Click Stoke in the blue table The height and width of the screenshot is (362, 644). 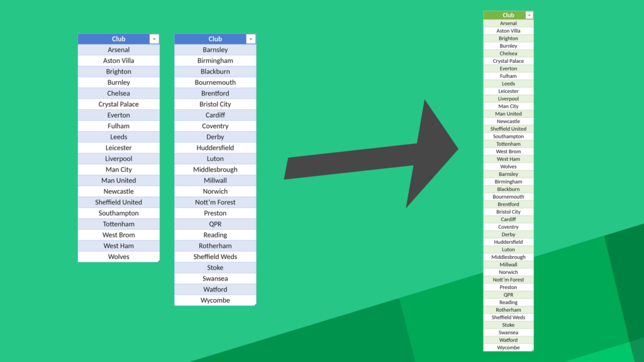[x=215, y=268]
